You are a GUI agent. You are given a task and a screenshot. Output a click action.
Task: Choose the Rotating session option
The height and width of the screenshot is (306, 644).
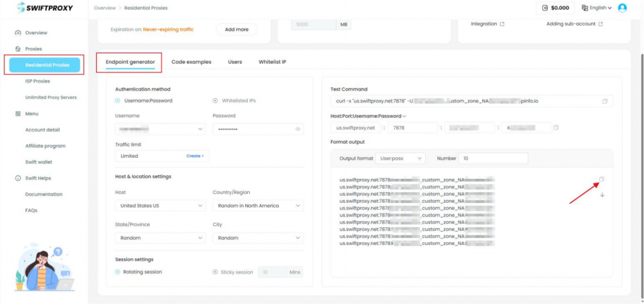tap(118, 272)
